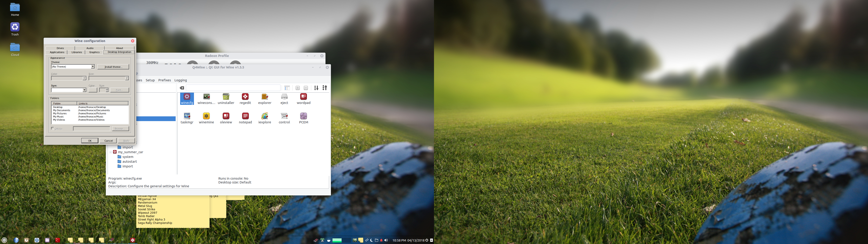Open the Home desktop folder
Viewport: 868px width, 244px height.
[x=15, y=9]
